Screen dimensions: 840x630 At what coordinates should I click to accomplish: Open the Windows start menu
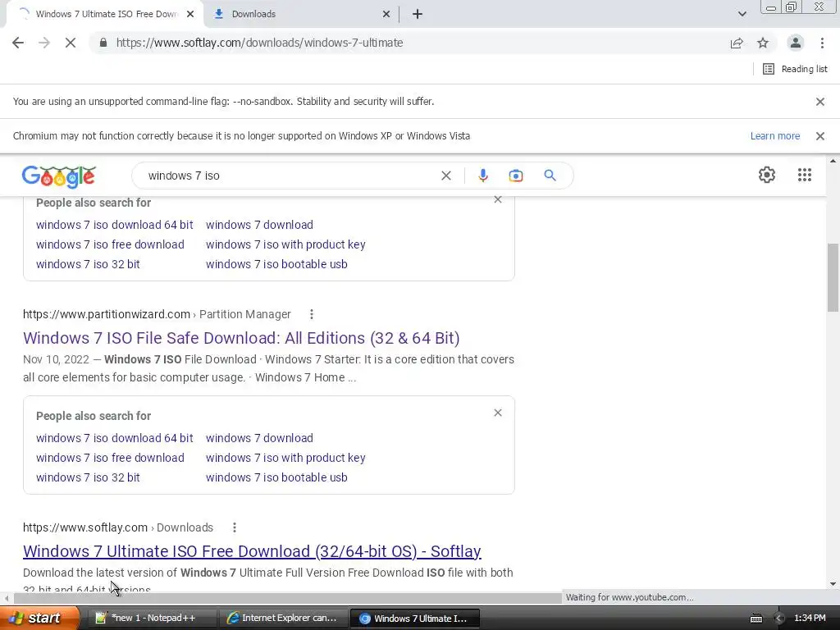click(39, 618)
